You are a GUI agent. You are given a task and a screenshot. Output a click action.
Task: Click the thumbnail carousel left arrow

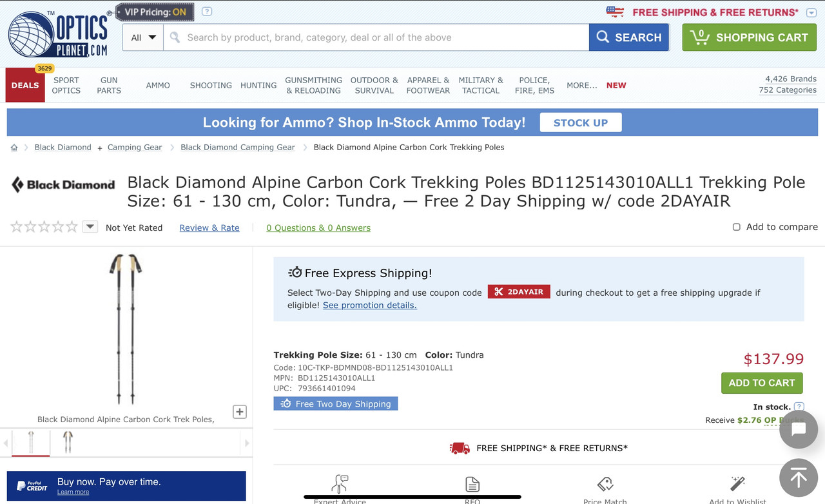pyautogui.click(x=6, y=443)
